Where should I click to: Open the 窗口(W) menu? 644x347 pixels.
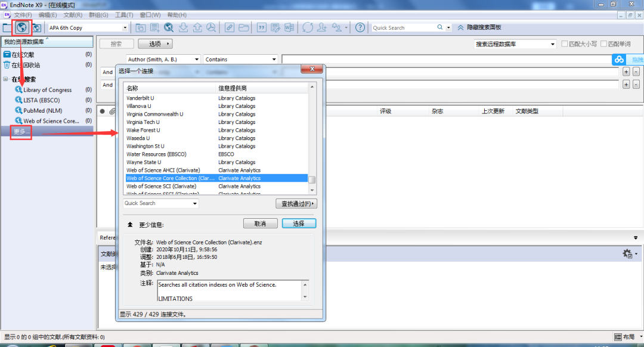click(150, 15)
